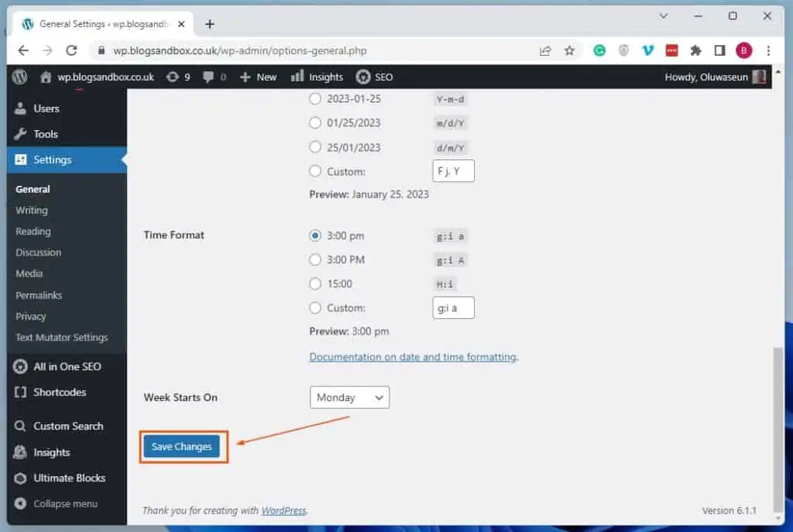Screen dimensions: 793x532
Task: Open the Week Starts On dropdown
Action: pyautogui.click(x=349, y=397)
